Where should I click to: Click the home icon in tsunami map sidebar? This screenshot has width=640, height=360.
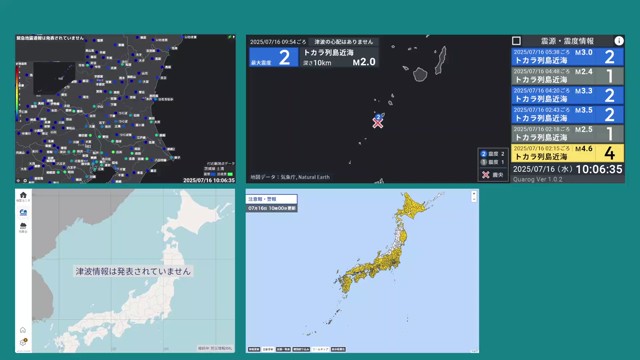tap(23, 196)
